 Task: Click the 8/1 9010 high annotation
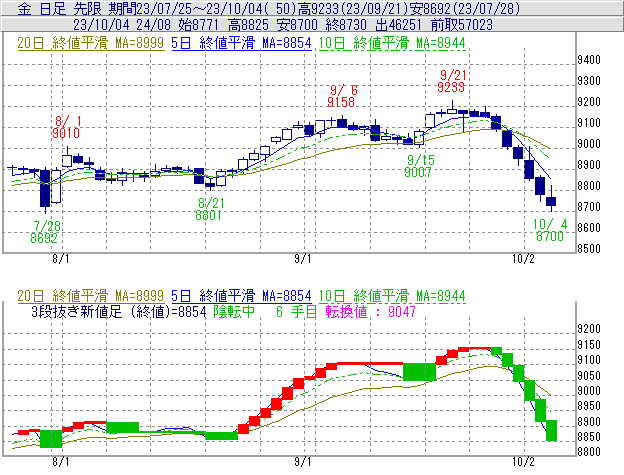coord(66,127)
